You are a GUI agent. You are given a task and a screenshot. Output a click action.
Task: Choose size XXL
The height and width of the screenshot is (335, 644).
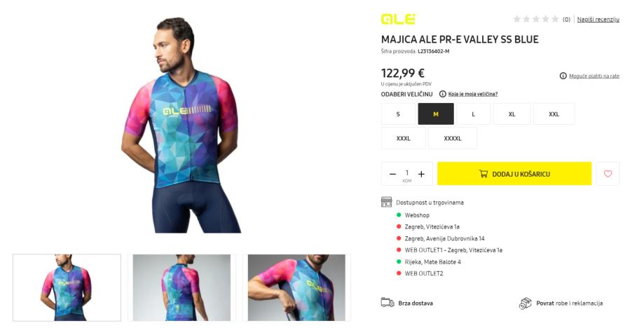tap(554, 114)
